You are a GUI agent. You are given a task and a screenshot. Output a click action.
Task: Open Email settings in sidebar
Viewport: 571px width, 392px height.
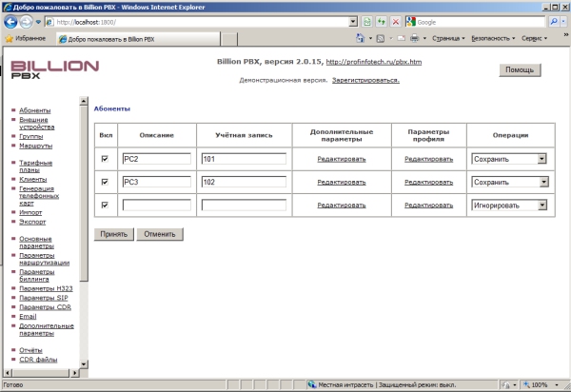tap(28, 317)
